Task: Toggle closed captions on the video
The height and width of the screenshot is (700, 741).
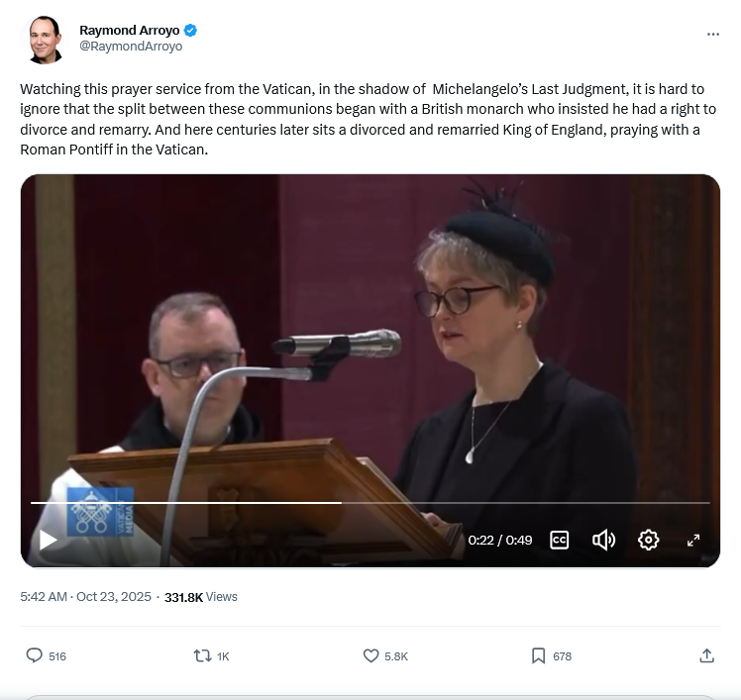Action: tap(559, 540)
